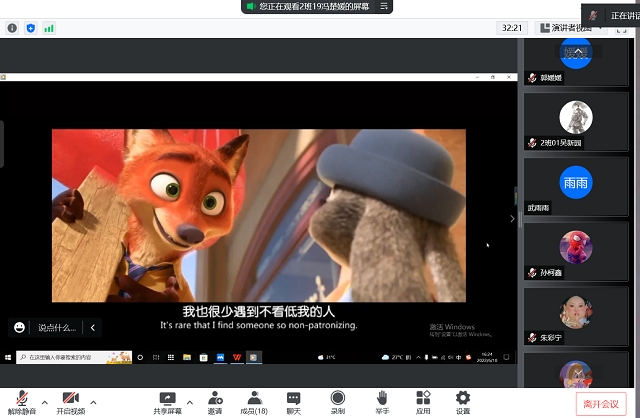
Task: Open the emoji picker smiley icon
Action: tap(19, 327)
